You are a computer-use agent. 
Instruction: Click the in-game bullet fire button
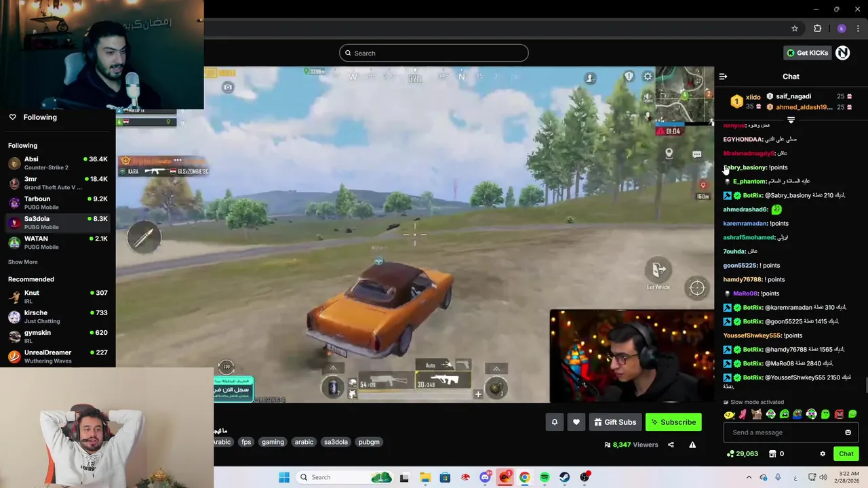pyautogui.click(x=144, y=237)
